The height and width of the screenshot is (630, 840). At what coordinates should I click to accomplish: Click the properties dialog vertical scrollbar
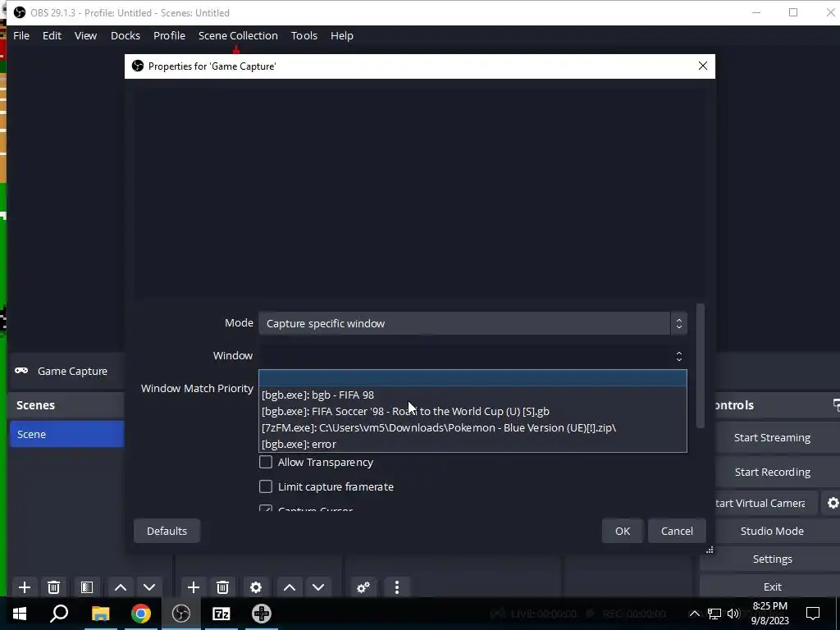pos(701,366)
